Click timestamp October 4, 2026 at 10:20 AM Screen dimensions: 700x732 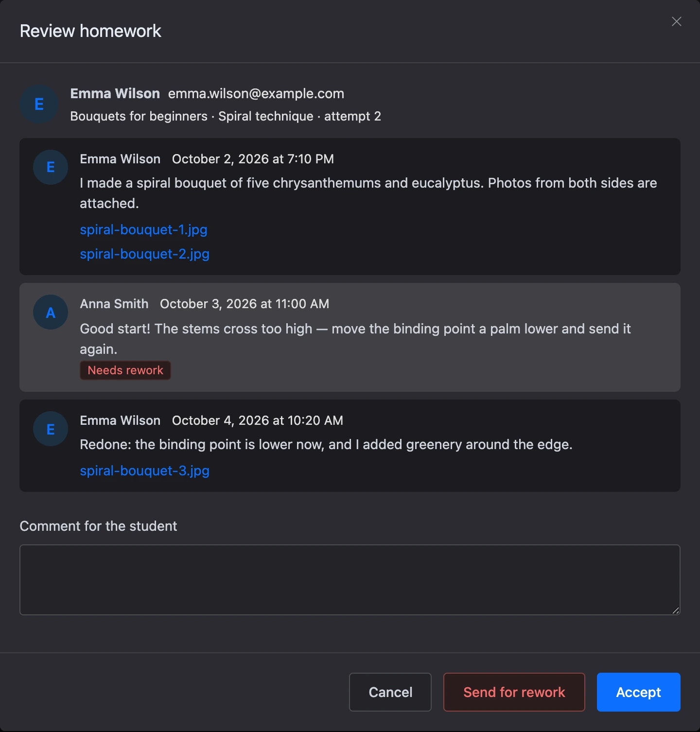coord(258,420)
